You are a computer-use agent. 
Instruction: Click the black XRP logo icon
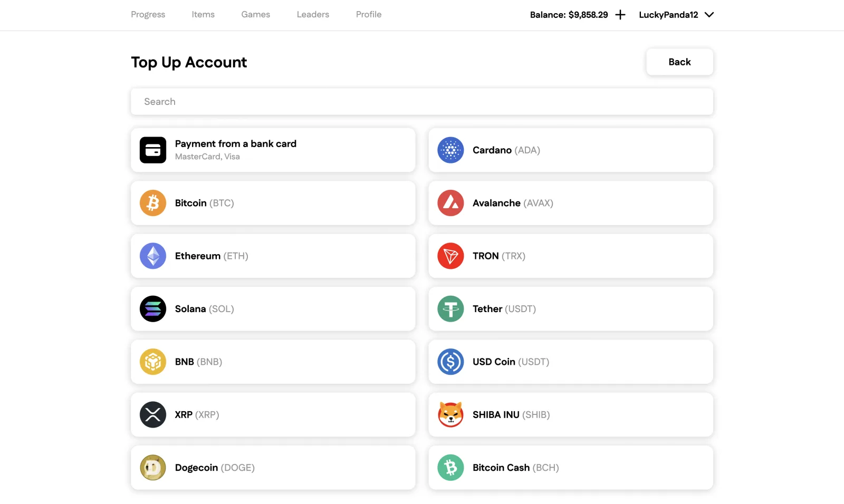[153, 415]
